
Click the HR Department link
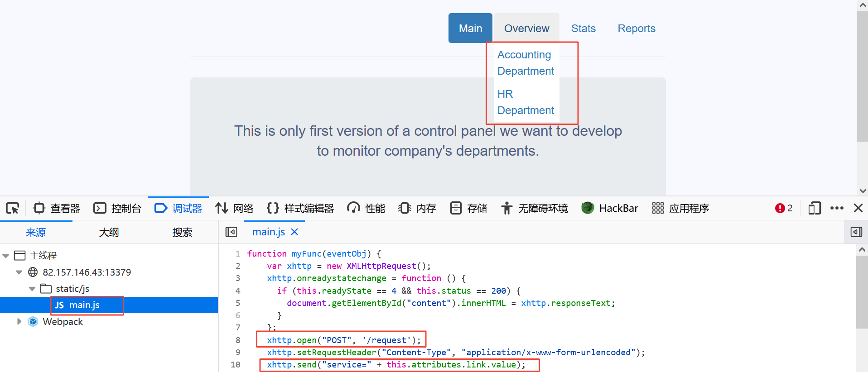526,102
